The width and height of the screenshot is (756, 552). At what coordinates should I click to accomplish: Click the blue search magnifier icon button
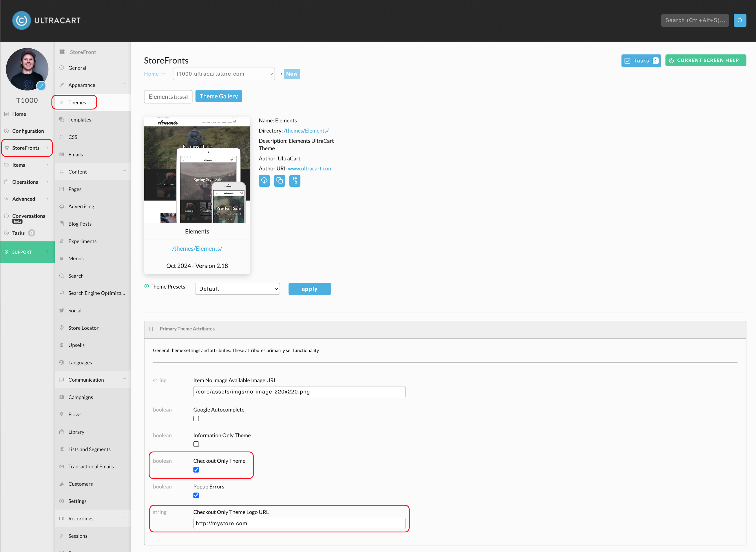click(740, 20)
